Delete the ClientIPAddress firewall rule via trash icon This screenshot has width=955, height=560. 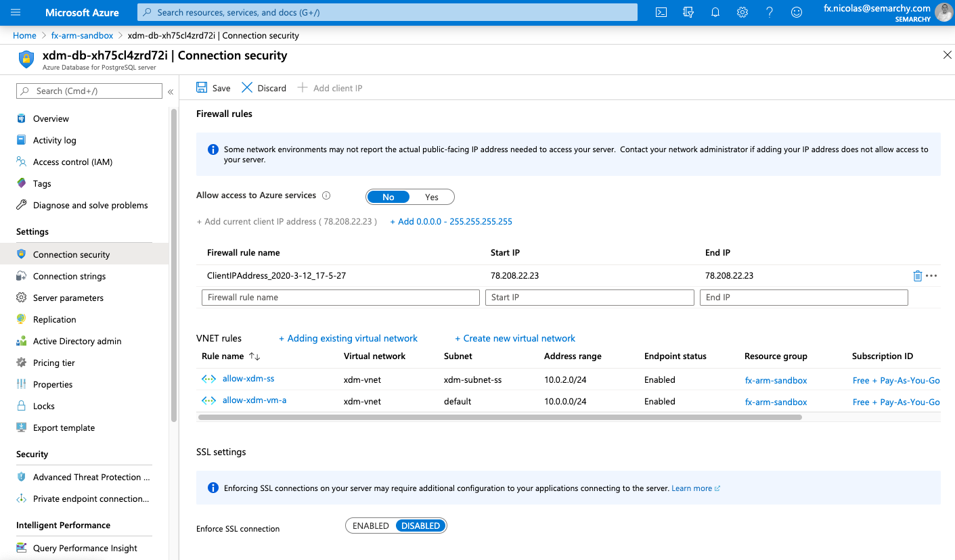coord(917,276)
